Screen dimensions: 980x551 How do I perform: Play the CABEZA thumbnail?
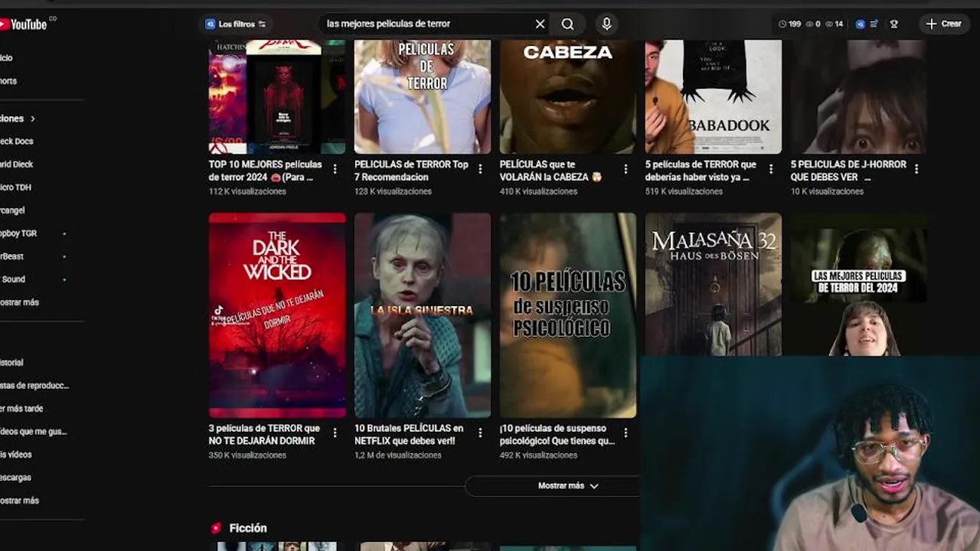tap(568, 96)
